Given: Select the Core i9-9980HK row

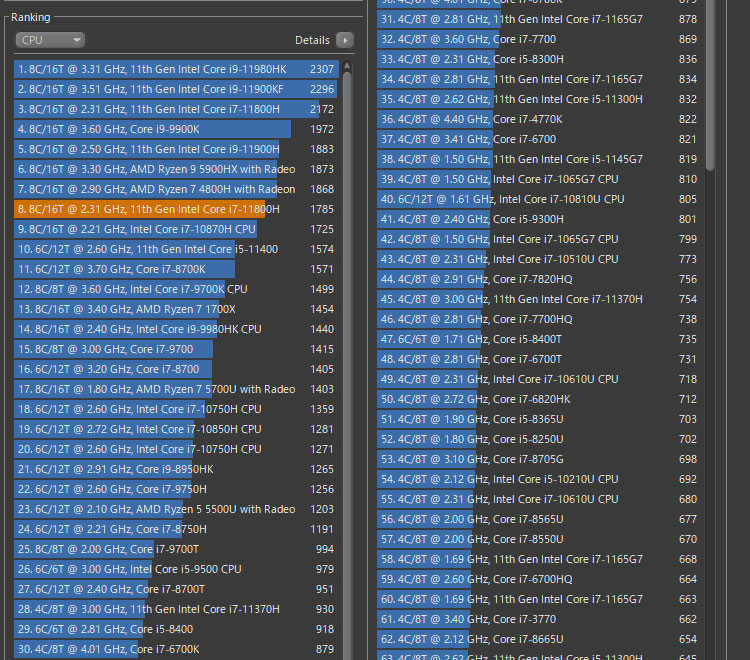Looking at the screenshot, I should click(176, 330).
